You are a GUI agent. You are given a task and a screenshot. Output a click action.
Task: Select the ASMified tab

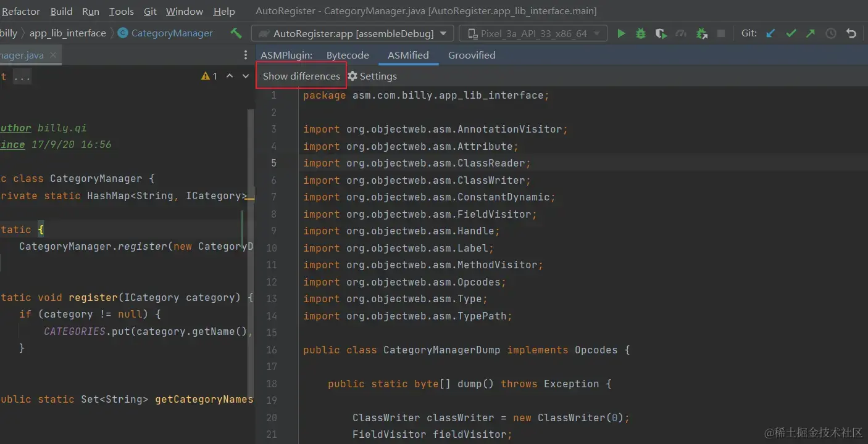click(x=408, y=55)
